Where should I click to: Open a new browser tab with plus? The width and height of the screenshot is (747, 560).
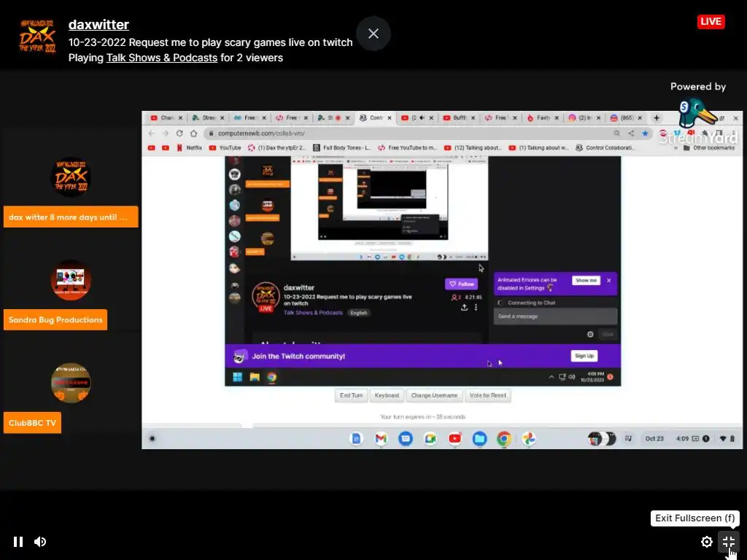point(657,117)
